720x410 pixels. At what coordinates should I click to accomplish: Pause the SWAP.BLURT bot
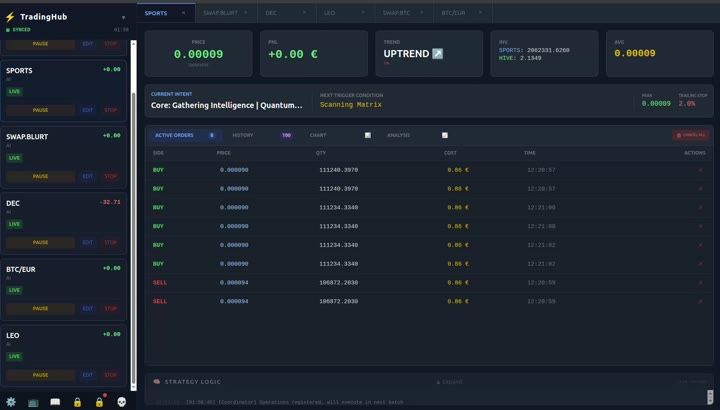coord(40,176)
